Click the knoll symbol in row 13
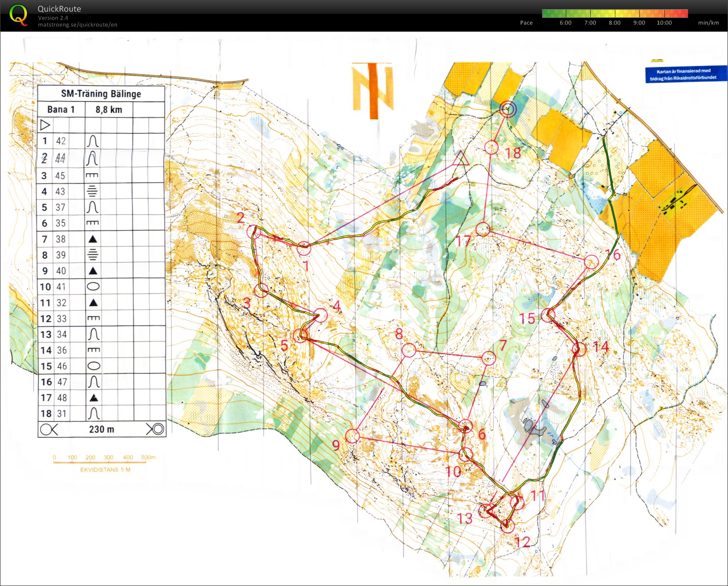 pos(94,334)
